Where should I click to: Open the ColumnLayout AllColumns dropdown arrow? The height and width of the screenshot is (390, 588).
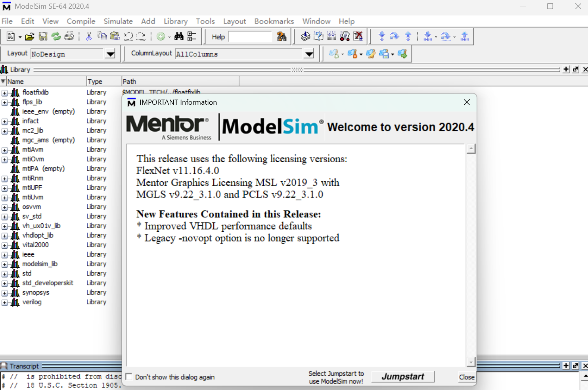[309, 54]
